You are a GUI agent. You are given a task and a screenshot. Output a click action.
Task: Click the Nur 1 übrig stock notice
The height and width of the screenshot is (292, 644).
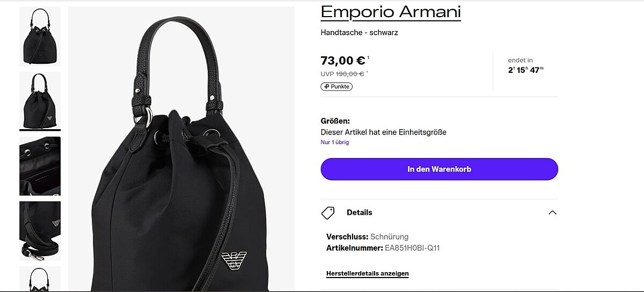[x=335, y=143]
